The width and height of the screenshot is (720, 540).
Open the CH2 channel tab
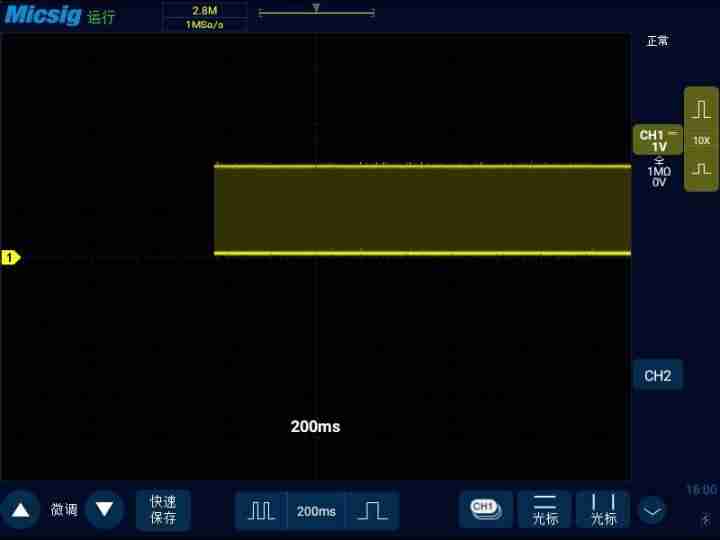click(x=658, y=376)
